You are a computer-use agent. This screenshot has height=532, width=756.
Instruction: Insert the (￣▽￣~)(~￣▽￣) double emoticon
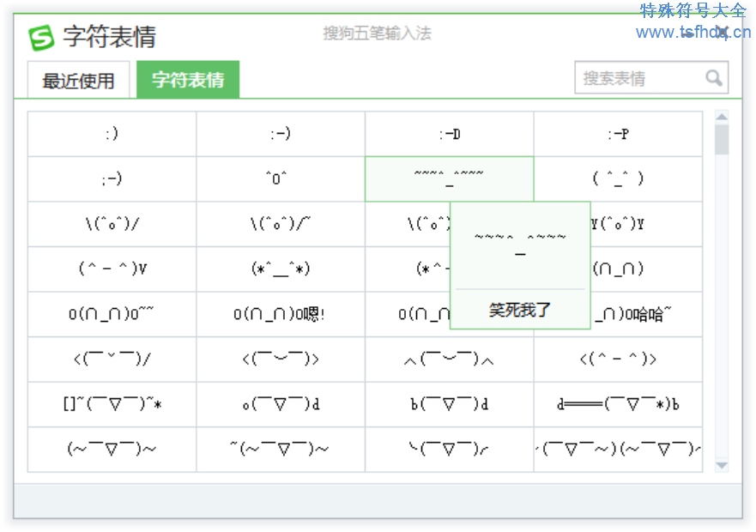[618, 450]
